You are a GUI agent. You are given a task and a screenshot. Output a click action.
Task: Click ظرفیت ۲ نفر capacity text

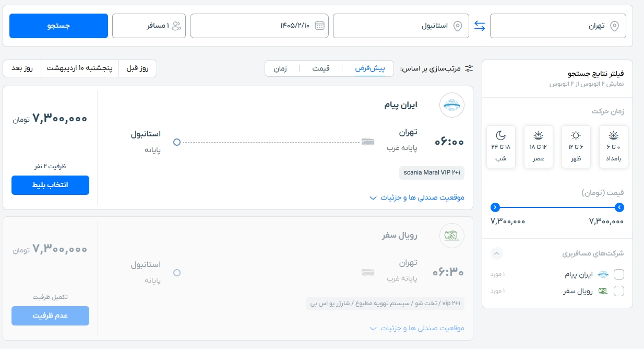(50, 166)
